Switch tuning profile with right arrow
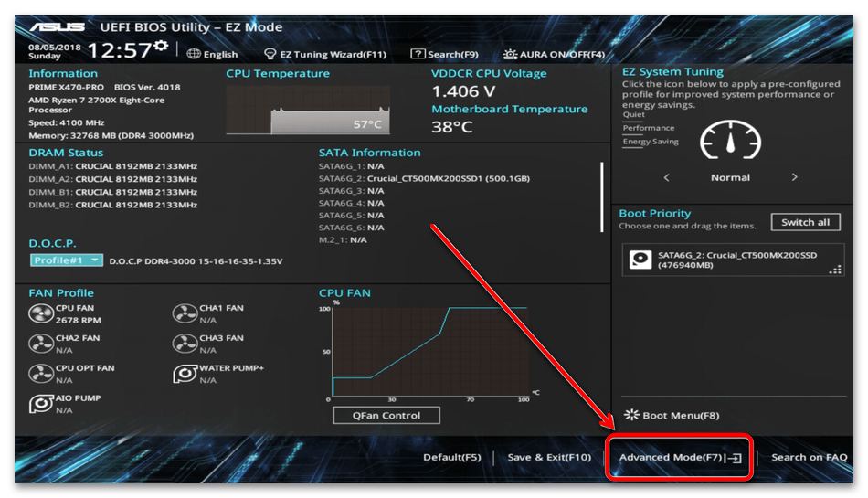 click(x=794, y=177)
